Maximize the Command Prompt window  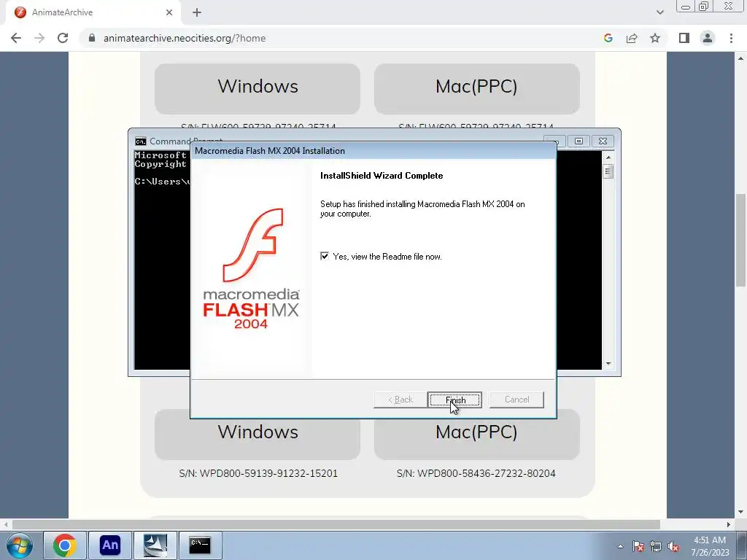point(578,141)
